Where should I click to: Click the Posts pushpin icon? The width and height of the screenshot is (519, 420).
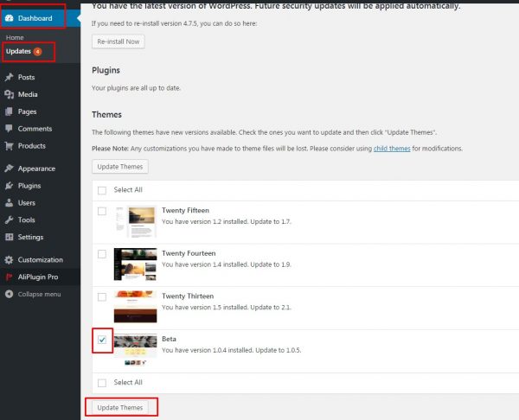pyautogui.click(x=10, y=77)
